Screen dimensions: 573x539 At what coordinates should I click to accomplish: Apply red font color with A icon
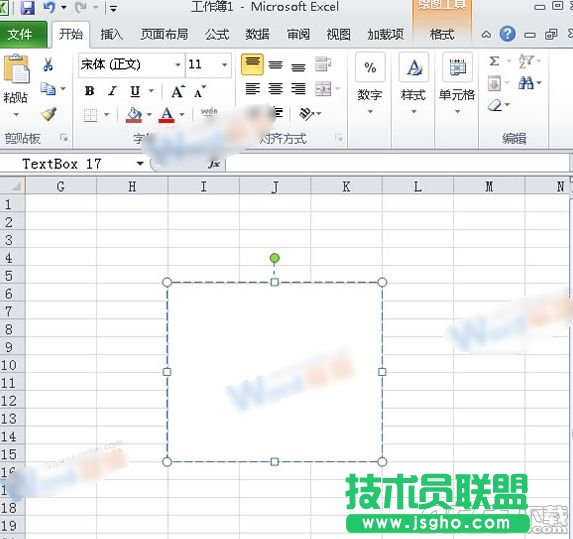pyautogui.click(x=167, y=115)
